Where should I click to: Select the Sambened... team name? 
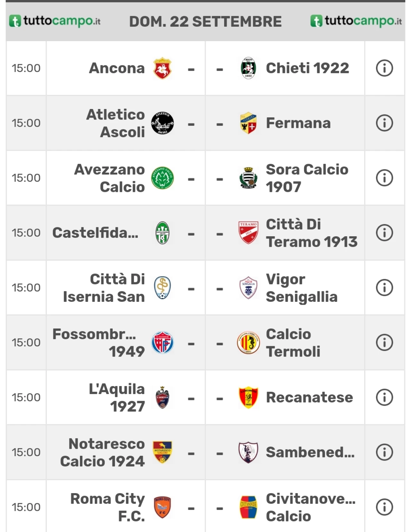point(310,452)
